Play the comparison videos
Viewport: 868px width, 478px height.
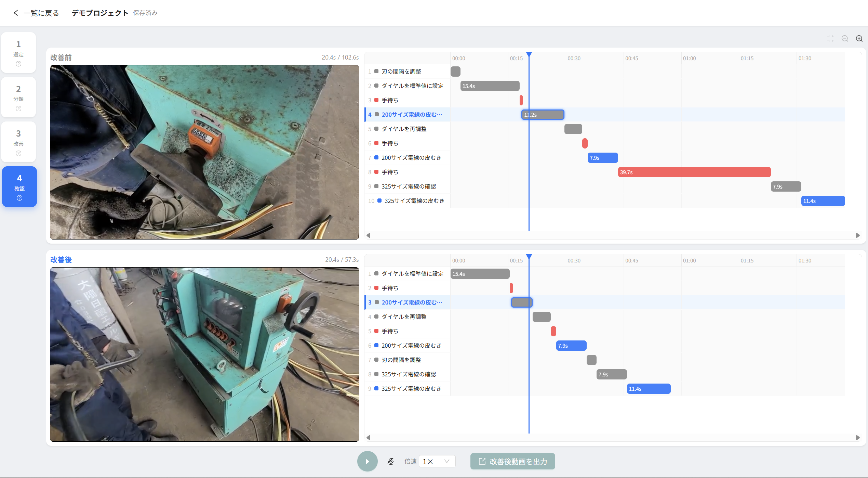point(367,461)
